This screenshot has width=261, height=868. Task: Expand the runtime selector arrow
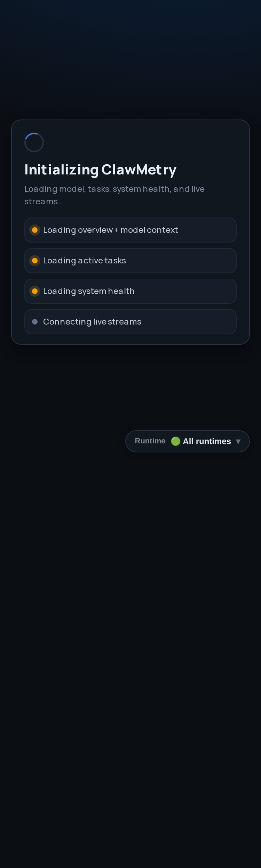[x=238, y=442]
